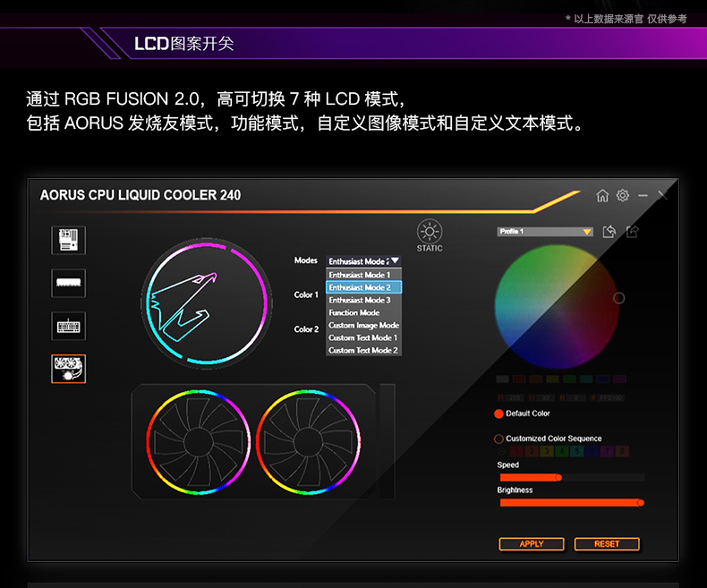This screenshot has width=707, height=588.
Task: Click the G value field
Action: click(546, 397)
